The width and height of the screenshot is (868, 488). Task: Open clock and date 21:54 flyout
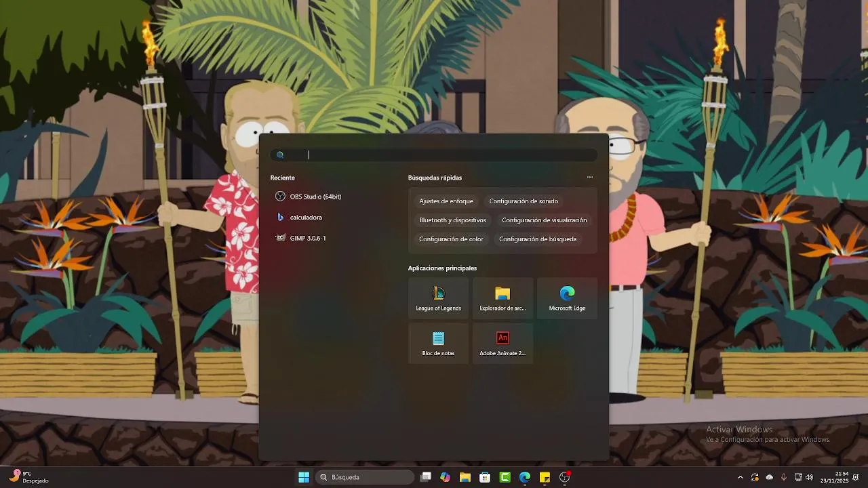(835, 477)
